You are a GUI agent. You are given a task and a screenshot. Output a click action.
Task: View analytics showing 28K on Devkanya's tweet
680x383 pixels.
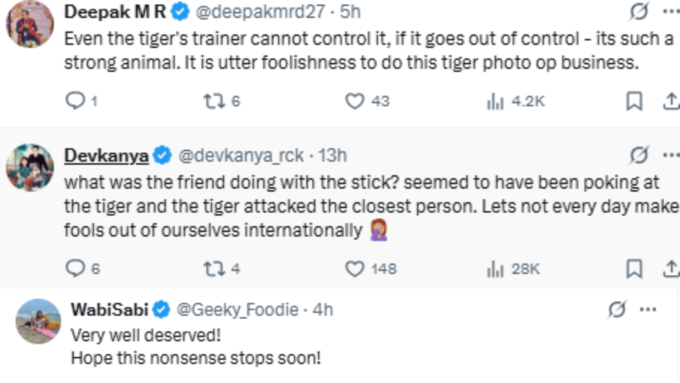[513, 269]
